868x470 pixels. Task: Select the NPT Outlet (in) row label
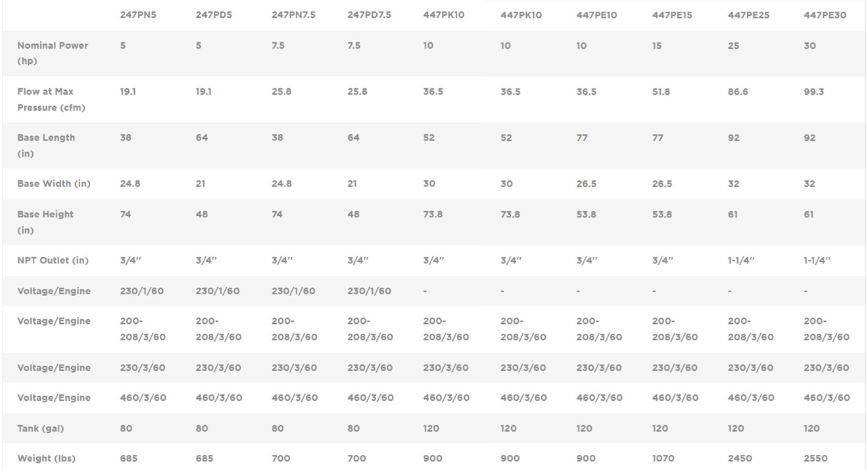(x=53, y=261)
